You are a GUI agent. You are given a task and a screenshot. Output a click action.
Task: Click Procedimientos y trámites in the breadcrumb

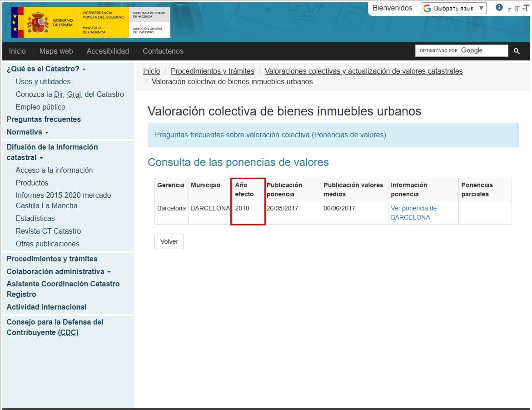[x=212, y=71]
